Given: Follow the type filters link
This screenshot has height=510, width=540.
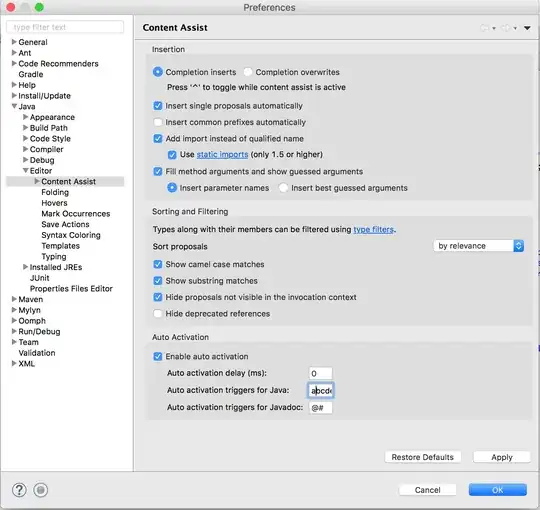Looking at the screenshot, I should 374,229.
